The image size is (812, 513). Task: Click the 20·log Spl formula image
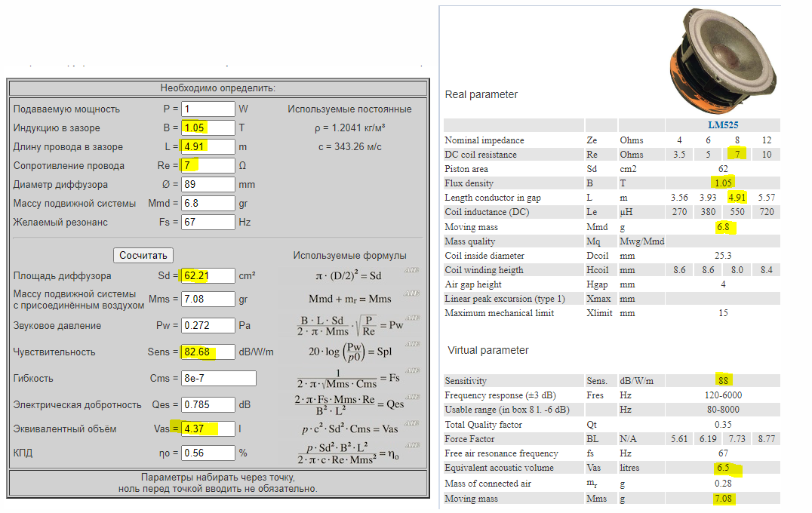click(x=350, y=352)
